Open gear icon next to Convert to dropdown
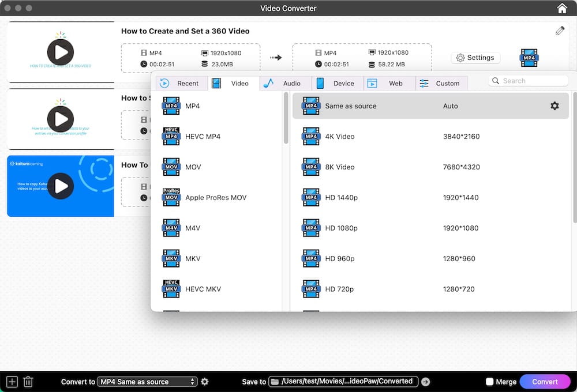 205,382
